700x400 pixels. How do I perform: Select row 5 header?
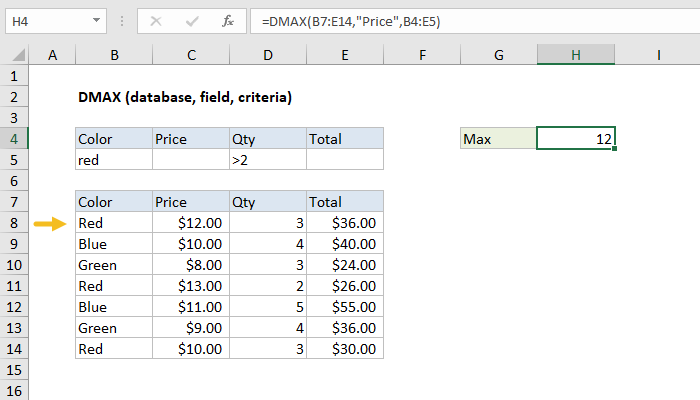[14, 160]
